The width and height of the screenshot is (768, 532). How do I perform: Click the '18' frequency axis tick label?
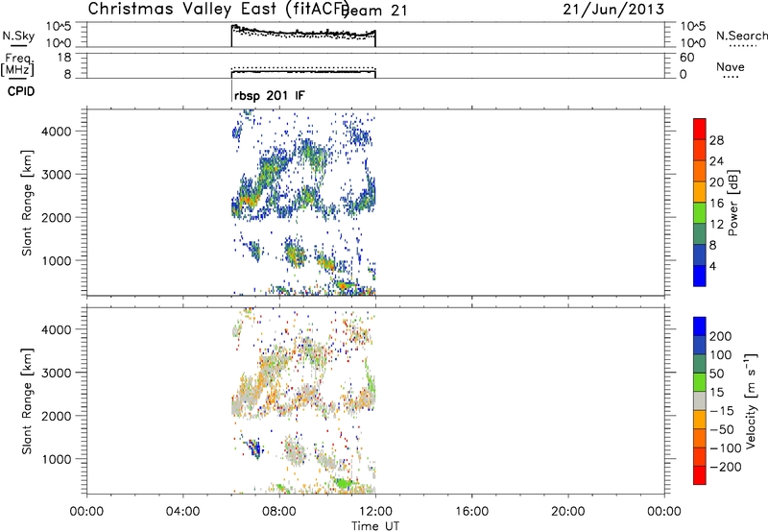click(x=64, y=58)
